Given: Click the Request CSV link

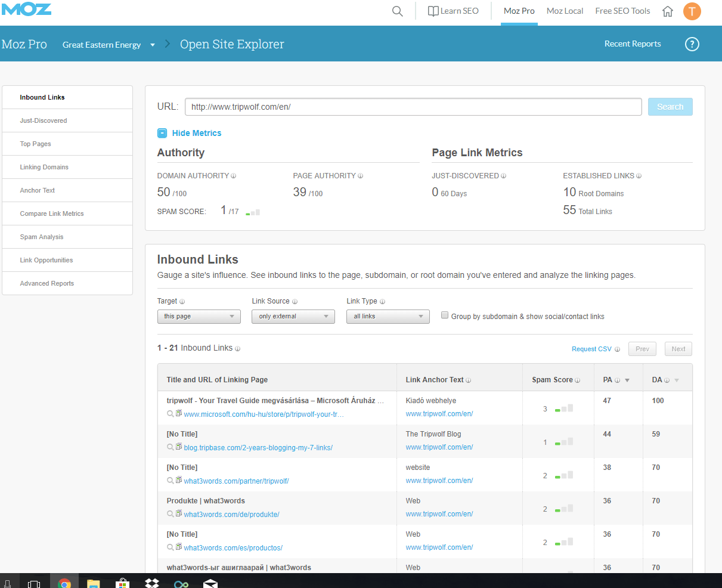Looking at the screenshot, I should pyautogui.click(x=591, y=348).
